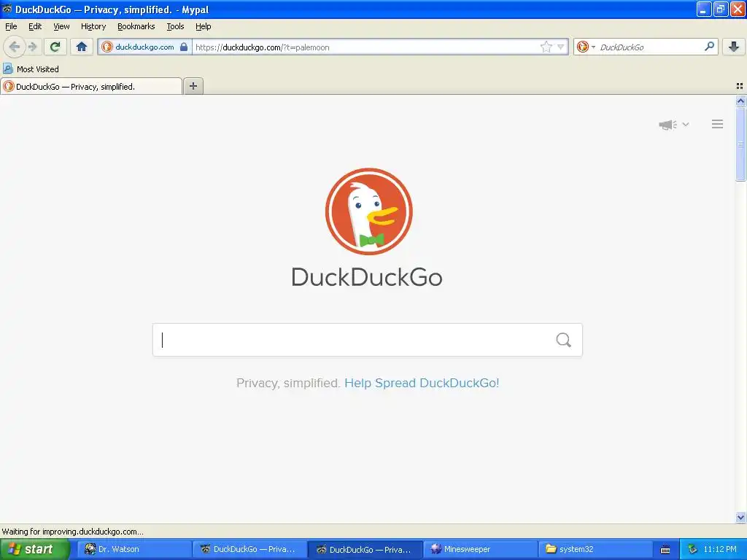The width and height of the screenshot is (747, 560).
Task: Click the padlock security icon
Action: tap(184, 47)
